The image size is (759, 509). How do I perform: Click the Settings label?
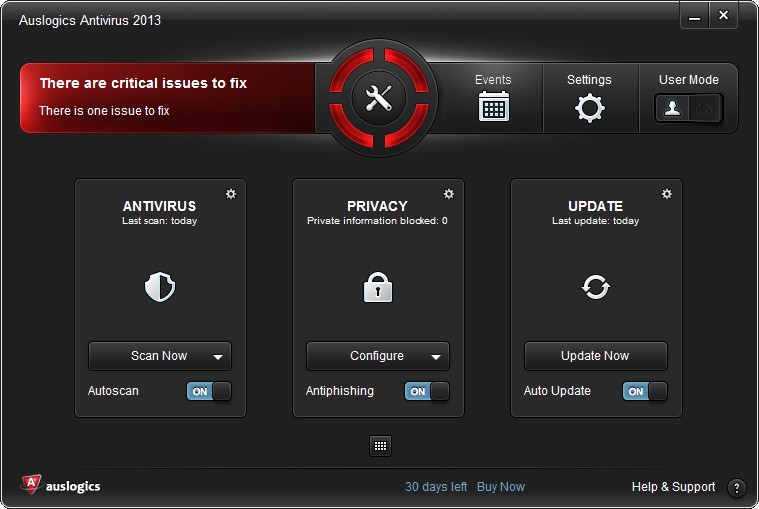pos(589,80)
